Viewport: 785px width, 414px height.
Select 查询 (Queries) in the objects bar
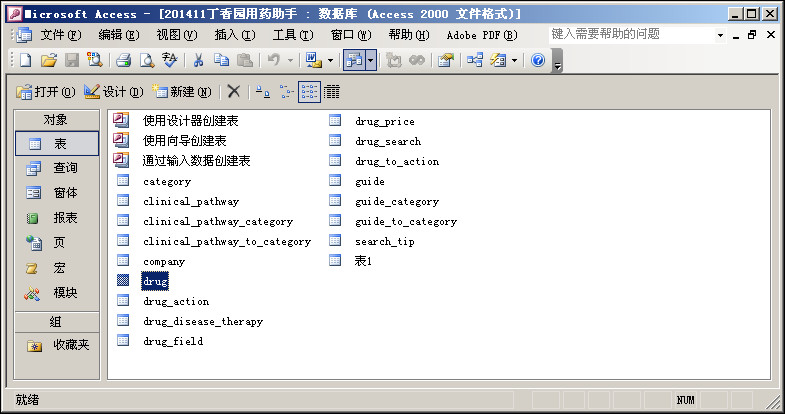point(57,168)
